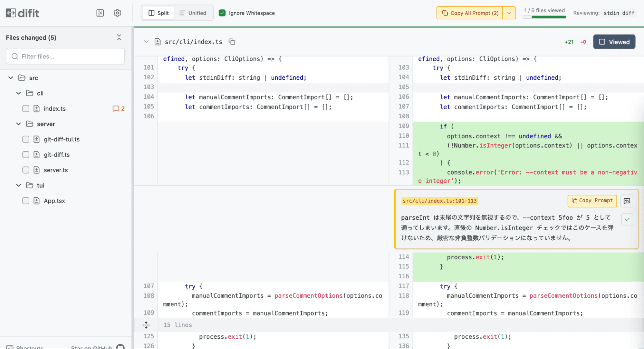Resolve comment with the checkmark icon
The height and width of the screenshot is (349, 644).
[627, 219]
